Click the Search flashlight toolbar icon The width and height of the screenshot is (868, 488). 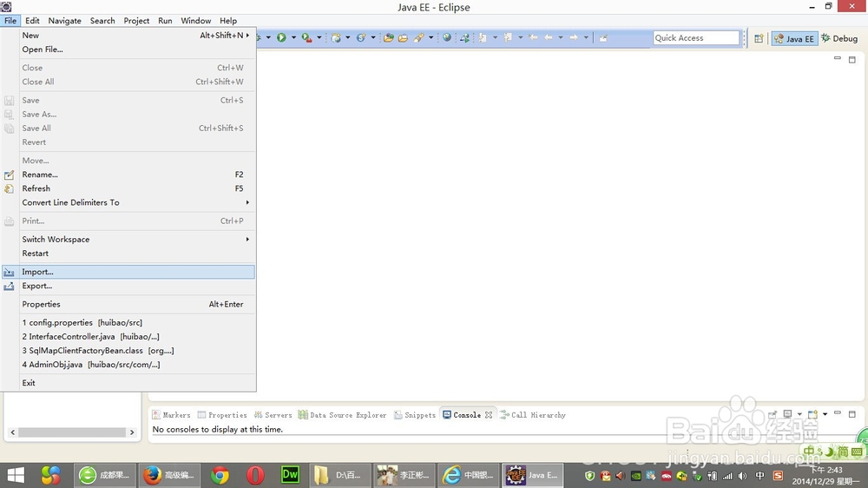click(419, 37)
